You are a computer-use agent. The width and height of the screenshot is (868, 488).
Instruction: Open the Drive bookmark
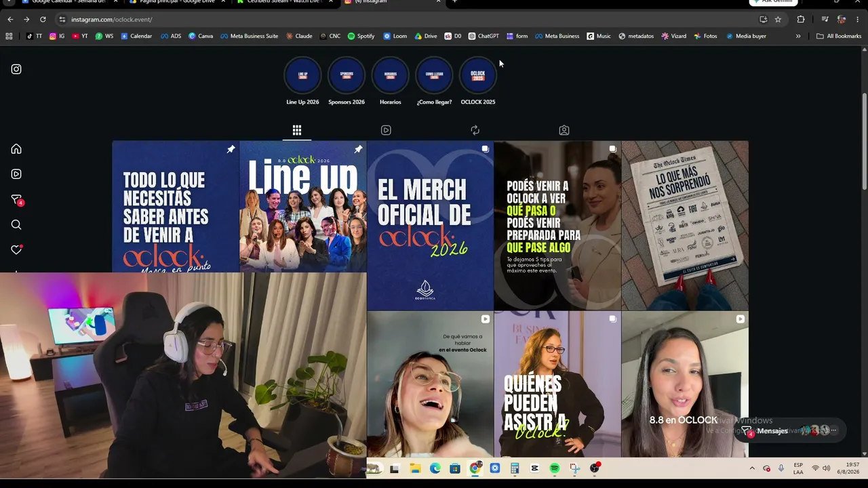coord(426,36)
